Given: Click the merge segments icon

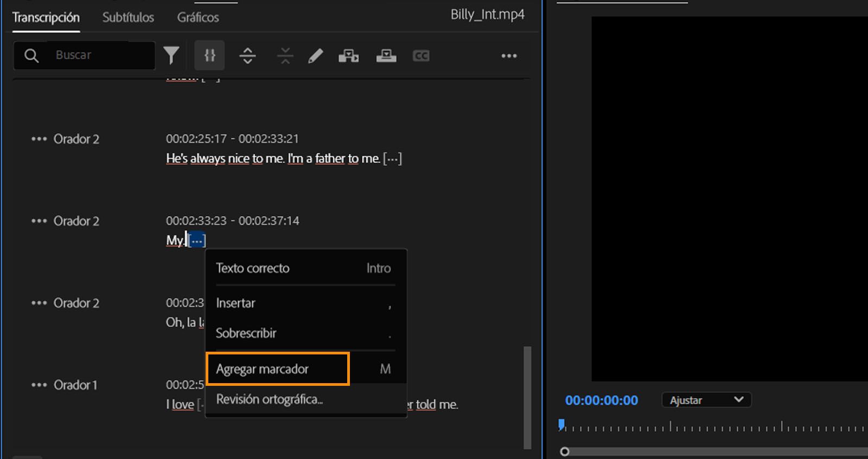Looking at the screenshot, I should [x=285, y=55].
